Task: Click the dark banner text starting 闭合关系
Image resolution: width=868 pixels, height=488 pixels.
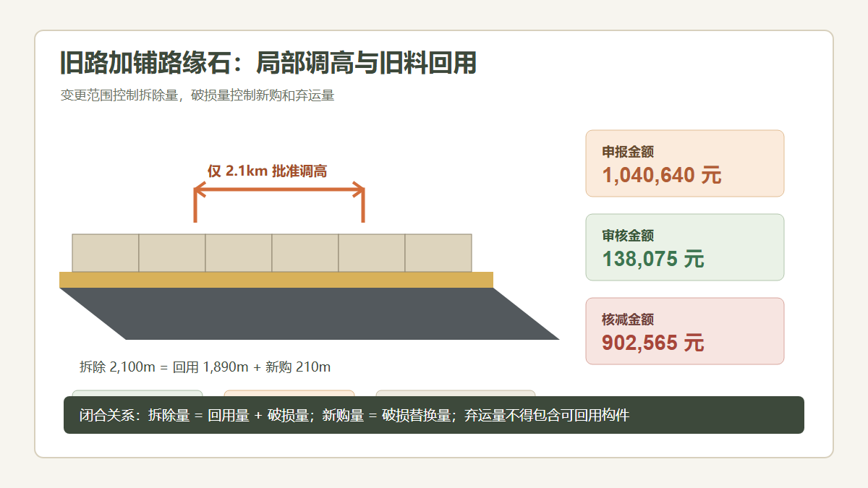Action: 354,416
